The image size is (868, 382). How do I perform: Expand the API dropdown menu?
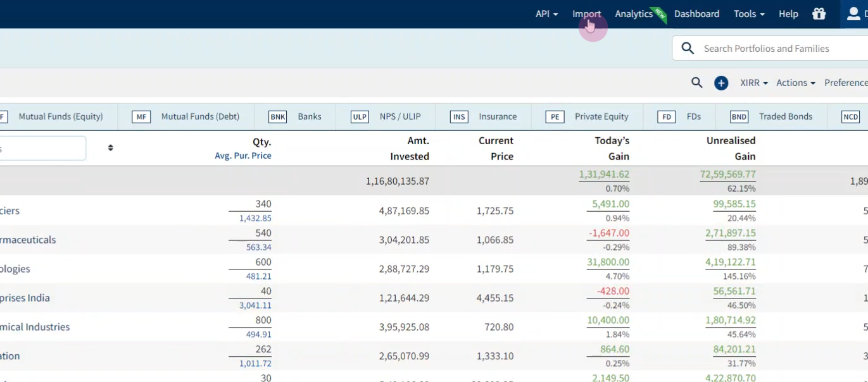[x=547, y=14]
